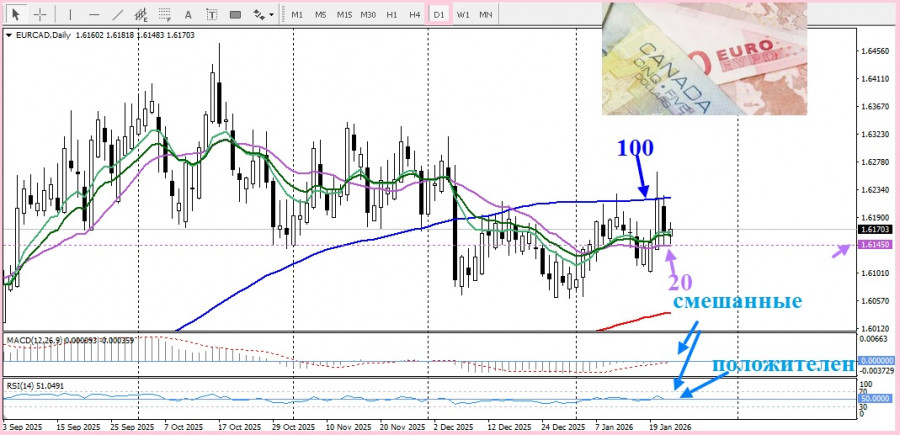Click the 7 Oct 2025 date label

click(x=184, y=428)
